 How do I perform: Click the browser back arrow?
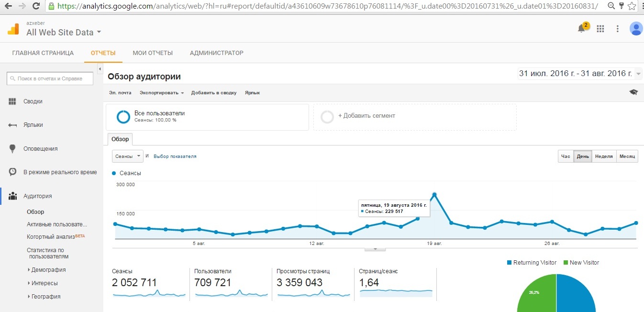point(8,6)
